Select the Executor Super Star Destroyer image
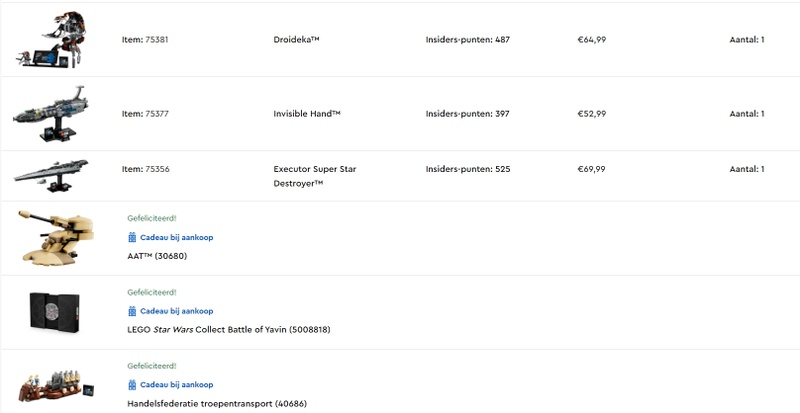 [x=49, y=170]
